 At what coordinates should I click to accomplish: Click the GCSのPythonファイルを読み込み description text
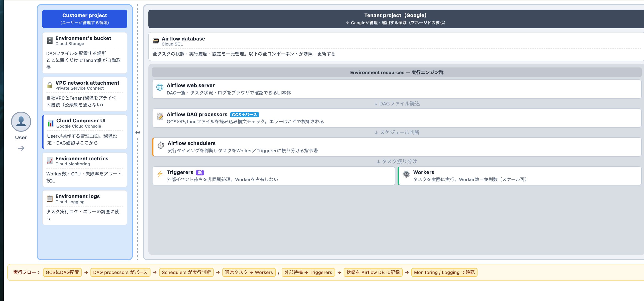pyautogui.click(x=245, y=121)
